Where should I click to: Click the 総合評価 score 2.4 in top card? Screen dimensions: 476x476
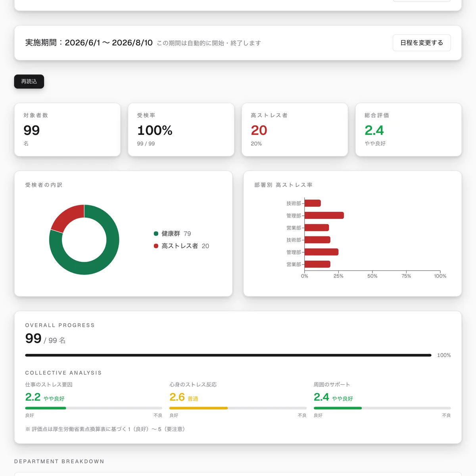point(374,131)
